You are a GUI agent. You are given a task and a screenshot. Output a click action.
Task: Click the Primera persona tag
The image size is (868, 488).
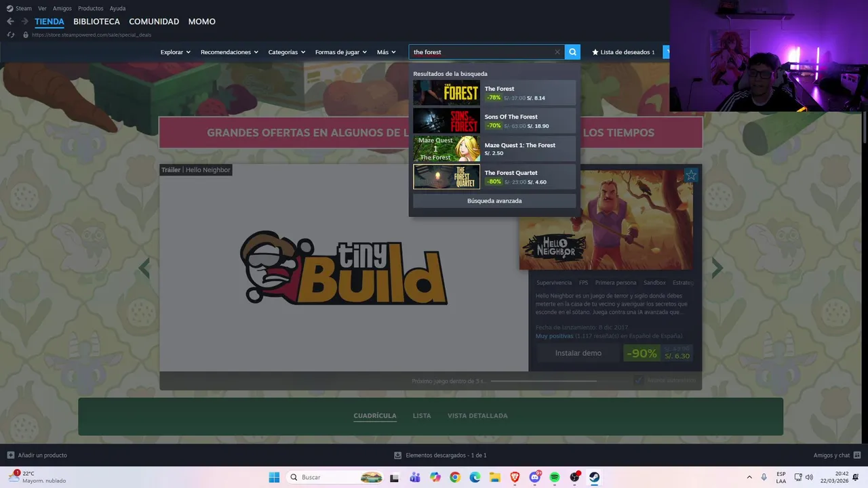[x=616, y=283]
